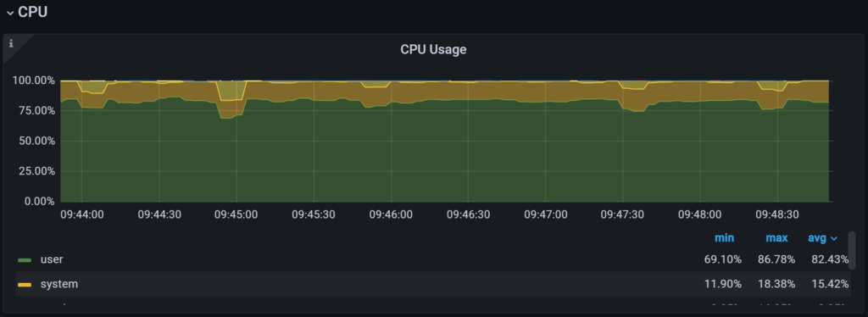Click the 75.00% y-axis label
This screenshot has height=317, width=868.
pyautogui.click(x=36, y=111)
